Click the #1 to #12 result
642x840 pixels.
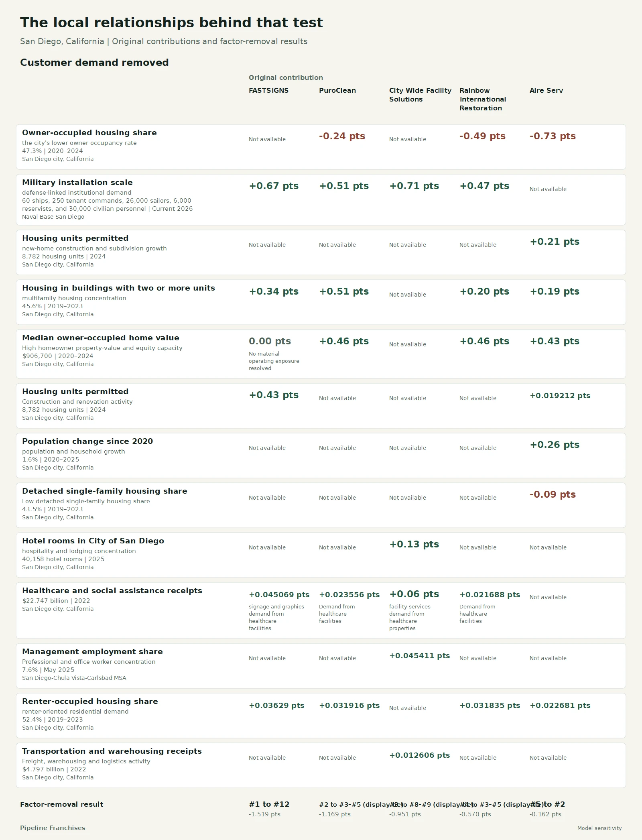[x=269, y=804]
